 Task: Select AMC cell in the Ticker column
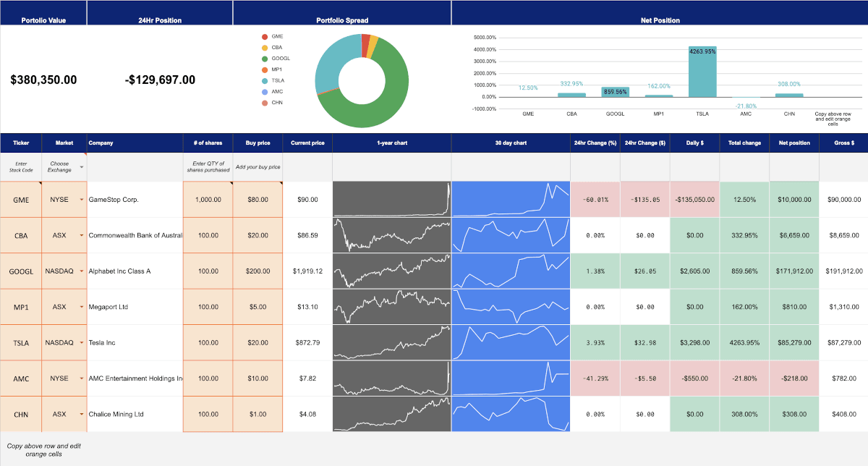(x=21, y=378)
